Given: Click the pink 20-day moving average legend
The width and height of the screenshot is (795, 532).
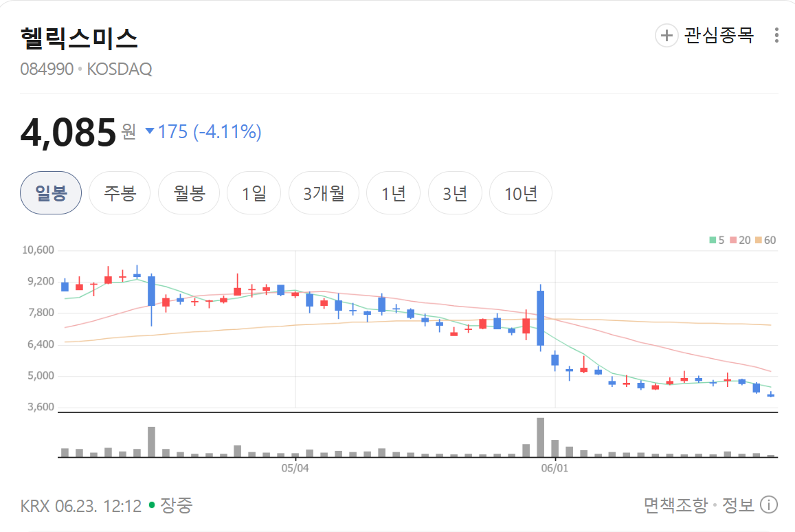Looking at the screenshot, I should [740, 241].
